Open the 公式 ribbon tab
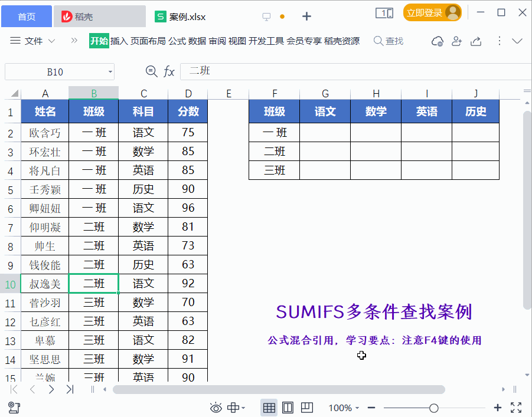 pyautogui.click(x=177, y=41)
